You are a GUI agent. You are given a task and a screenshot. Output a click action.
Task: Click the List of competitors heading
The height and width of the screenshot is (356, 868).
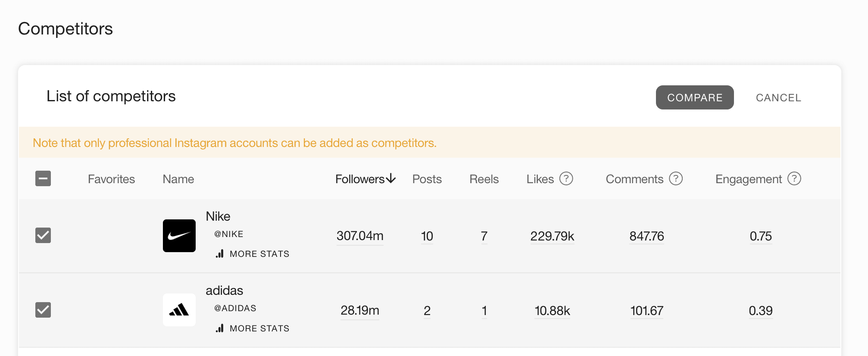(111, 96)
